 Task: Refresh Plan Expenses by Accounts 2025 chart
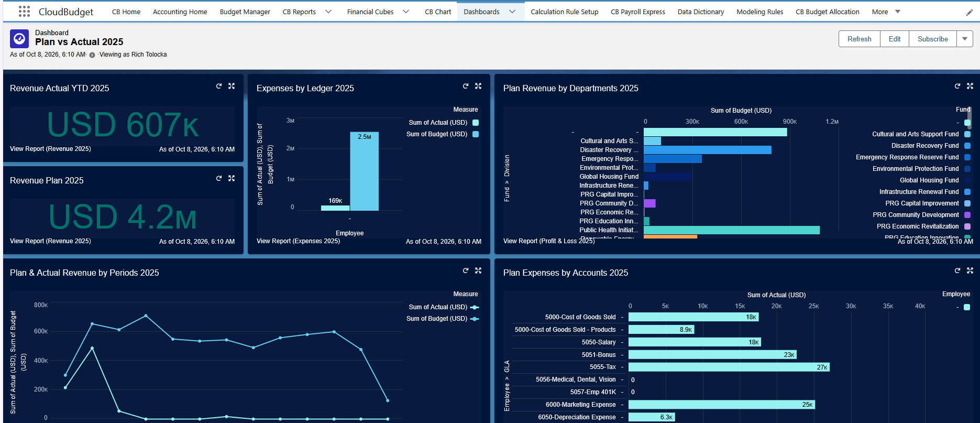[x=957, y=270]
